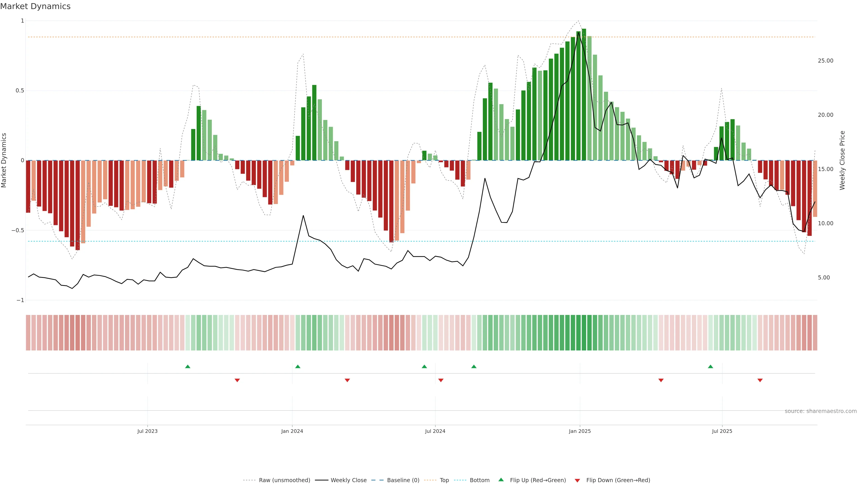Toggle the Weekly Close legend entry
The image size is (868, 488).
tap(348, 480)
